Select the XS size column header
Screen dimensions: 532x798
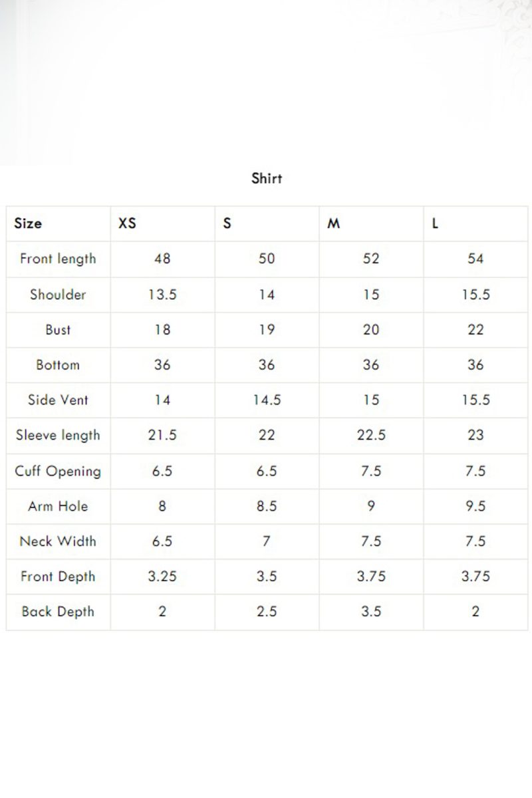click(127, 223)
